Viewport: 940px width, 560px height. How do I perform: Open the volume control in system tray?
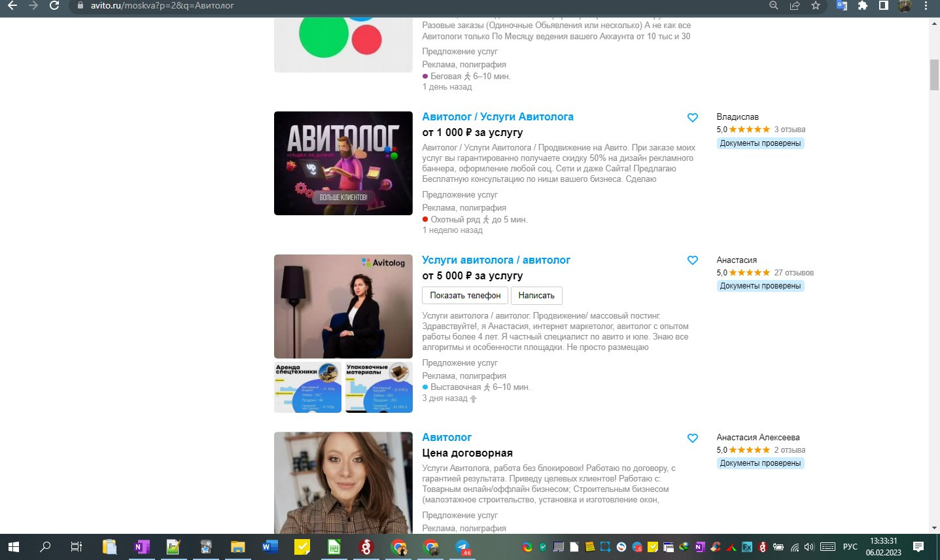[809, 547]
